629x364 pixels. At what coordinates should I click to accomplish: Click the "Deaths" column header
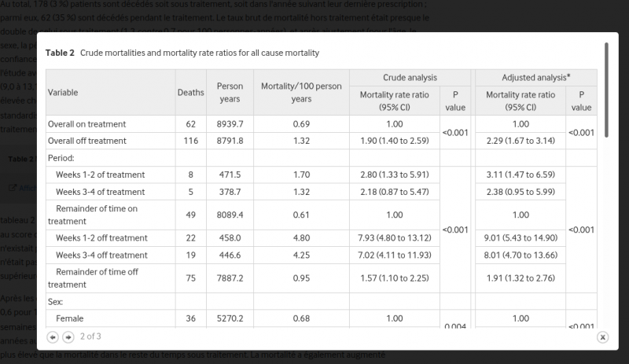tap(190, 93)
